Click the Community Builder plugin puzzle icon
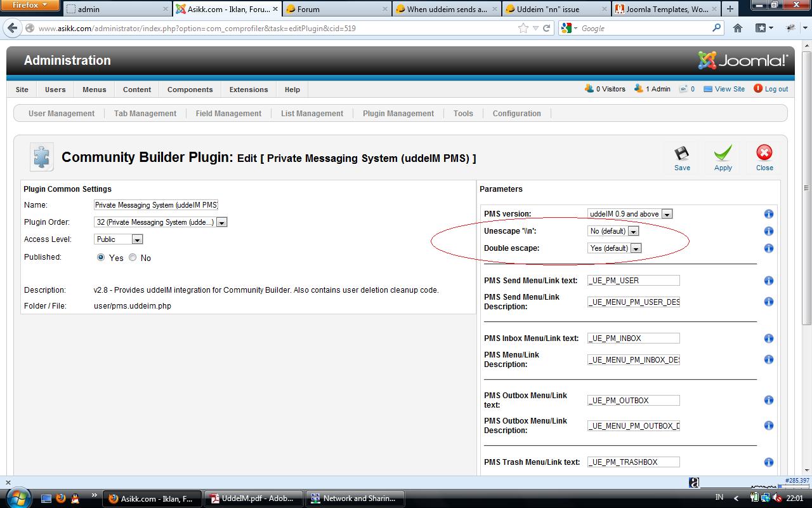The image size is (812, 508). (42, 157)
